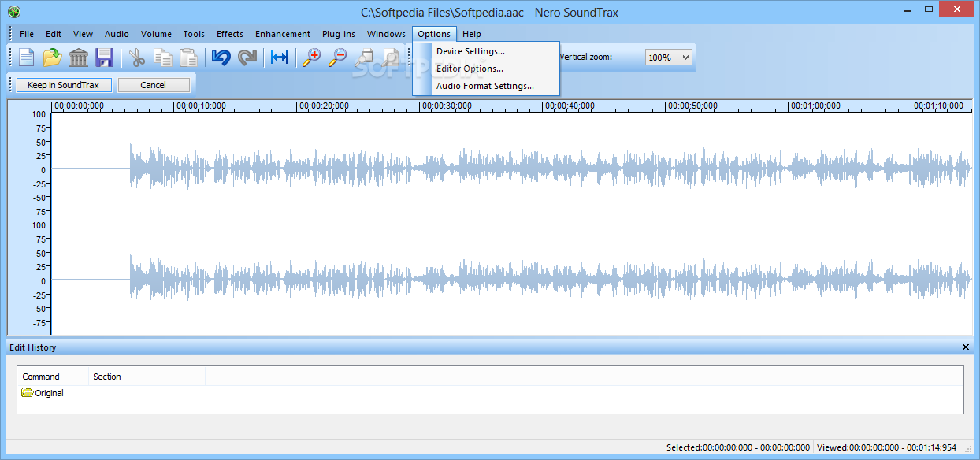Viewport: 980px width, 460px height.
Task: Click the Nero SoundTrax app icon in title bar
Action: point(13,12)
